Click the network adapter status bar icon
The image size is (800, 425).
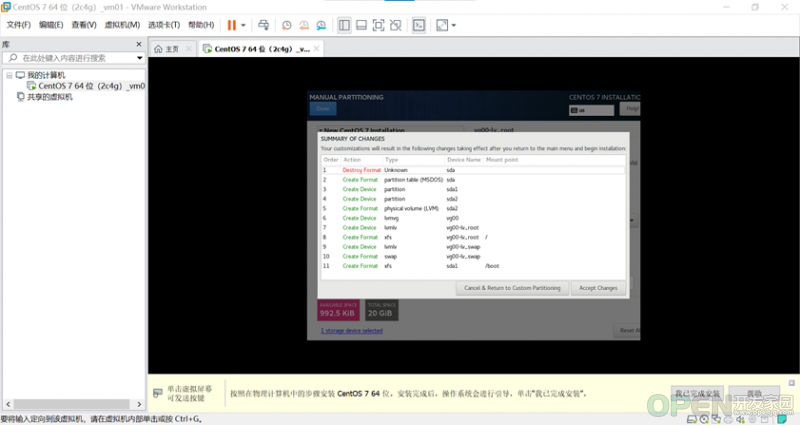click(x=716, y=419)
